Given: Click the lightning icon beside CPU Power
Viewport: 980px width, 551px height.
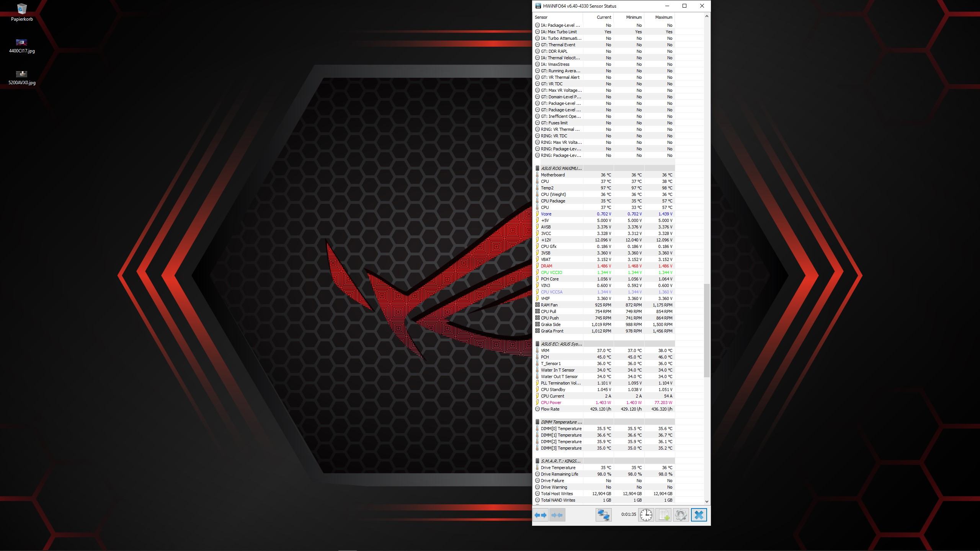Looking at the screenshot, I should (x=537, y=403).
